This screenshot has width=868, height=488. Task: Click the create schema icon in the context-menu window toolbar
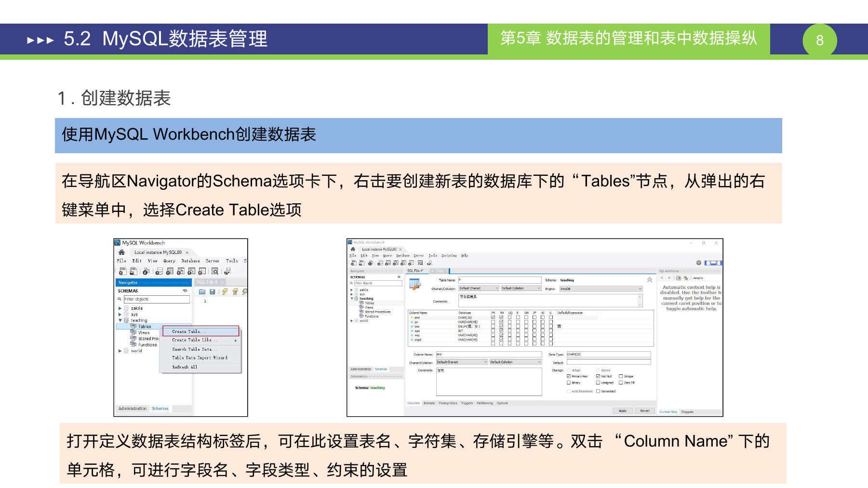(159, 271)
